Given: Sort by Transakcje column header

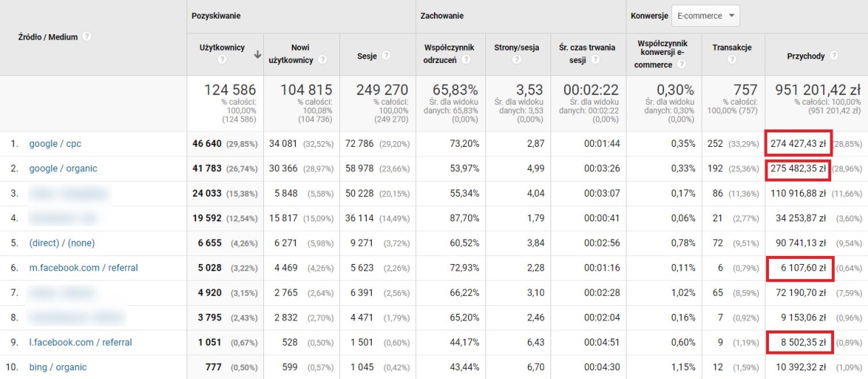Looking at the screenshot, I should tap(732, 48).
